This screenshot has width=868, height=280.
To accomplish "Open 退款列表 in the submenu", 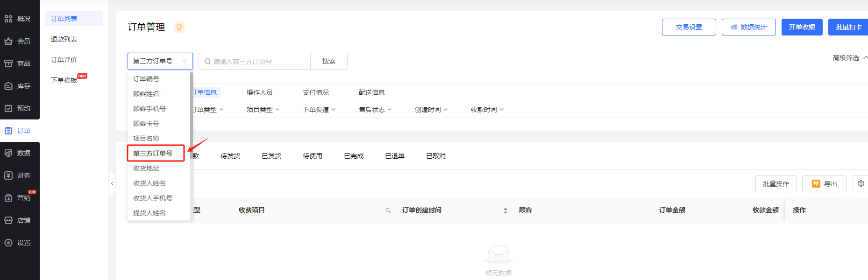I will coord(64,39).
